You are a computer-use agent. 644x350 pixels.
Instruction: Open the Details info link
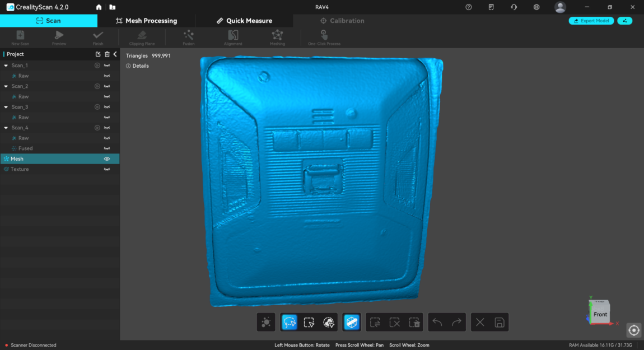137,66
